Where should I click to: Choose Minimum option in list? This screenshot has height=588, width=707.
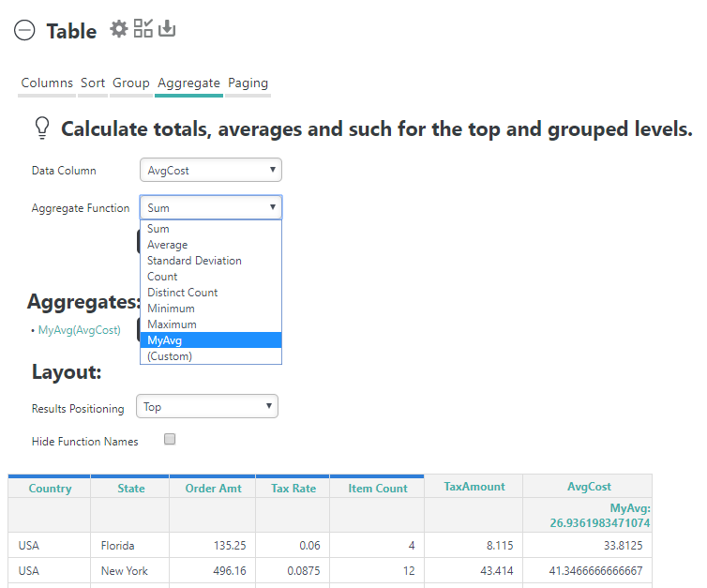211,309
